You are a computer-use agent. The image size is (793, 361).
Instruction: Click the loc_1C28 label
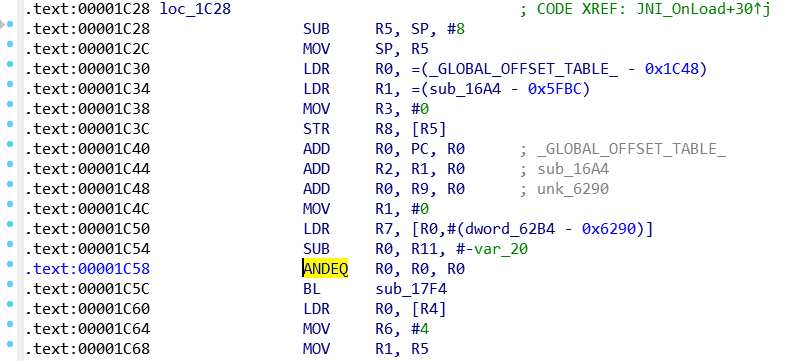click(x=195, y=9)
